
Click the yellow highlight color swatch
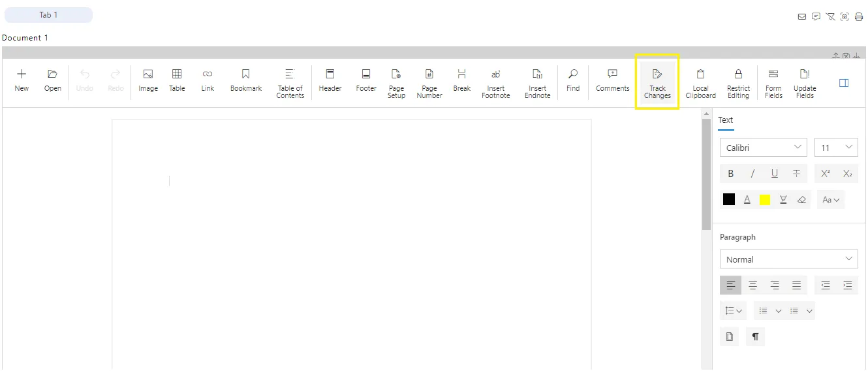(x=765, y=200)
